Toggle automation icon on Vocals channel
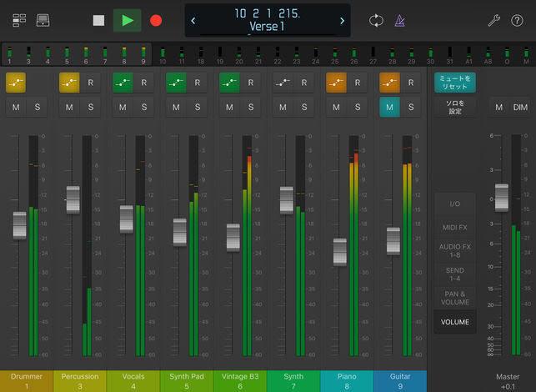Image resolution: width=536 pixels, height=392 pixels. (x=123, y=83)
